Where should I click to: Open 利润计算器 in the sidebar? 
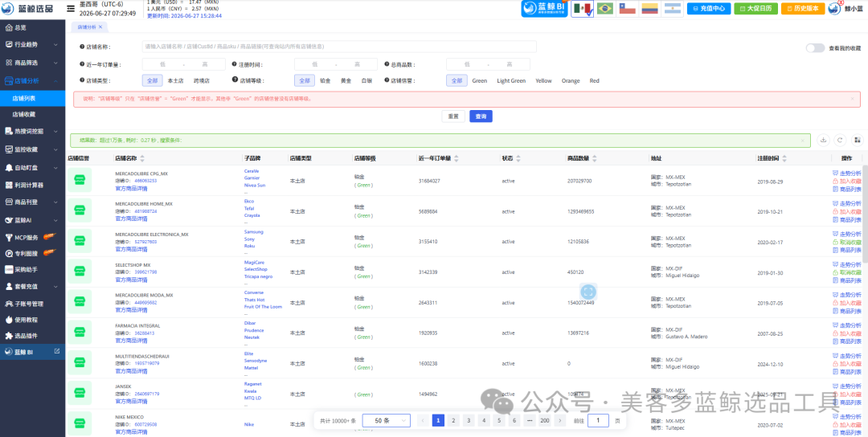(32, 185)
